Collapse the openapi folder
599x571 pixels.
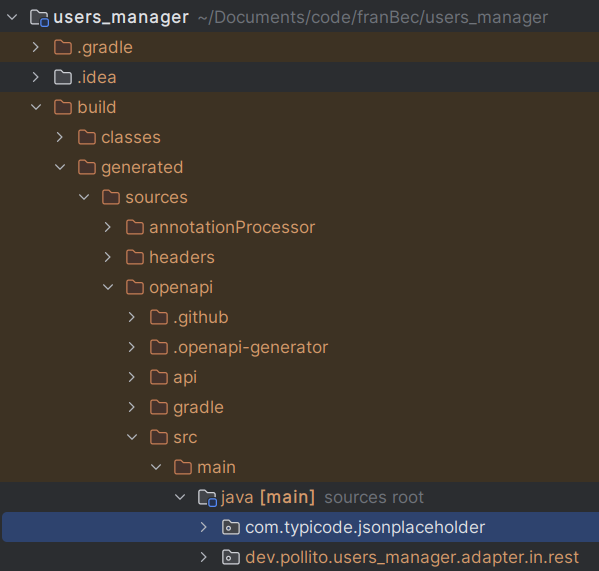coord(108,287)
